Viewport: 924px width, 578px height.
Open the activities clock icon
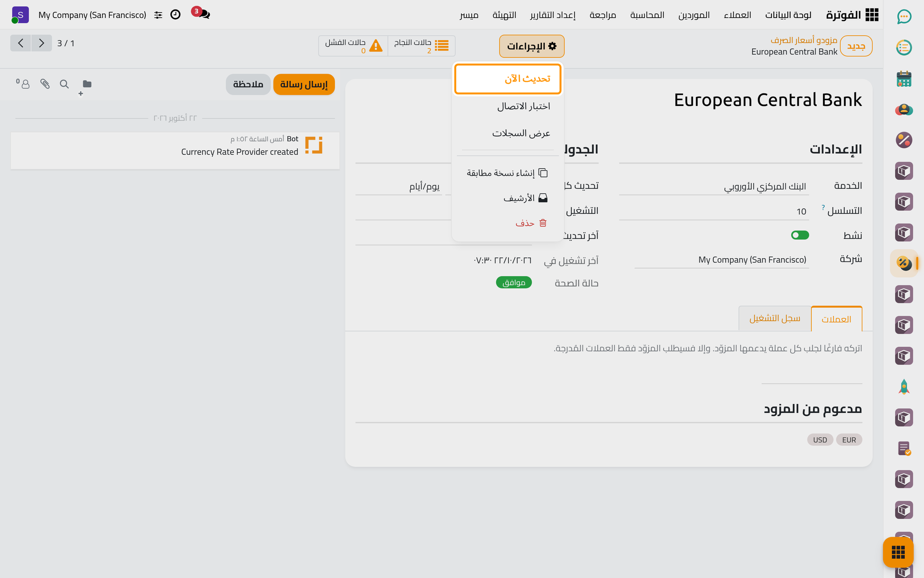pos(176,14)
